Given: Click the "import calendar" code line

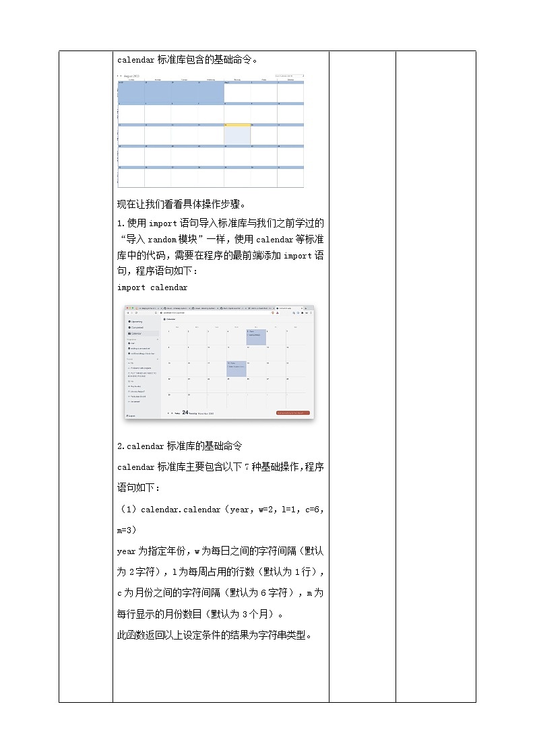Looking at the screenshot, I should click(152, 287).
